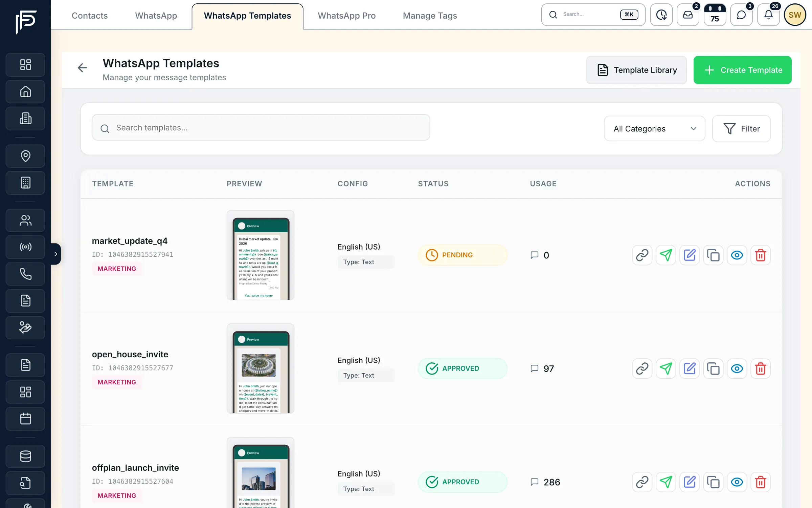The image size is (812, 508).
Task: Edit the market_update_q4 template
Action: point(690,255)
